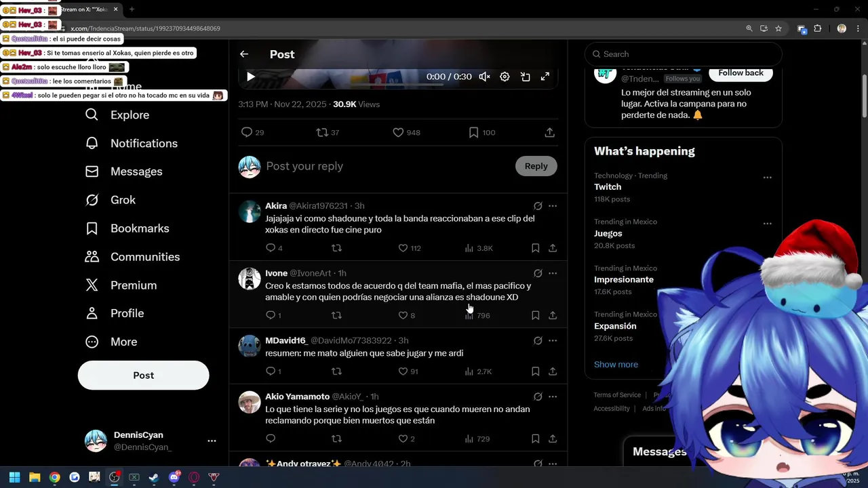Like MDavid16_'s comment with 91 likes
The image size is (868, 488).
click(408, 371)
